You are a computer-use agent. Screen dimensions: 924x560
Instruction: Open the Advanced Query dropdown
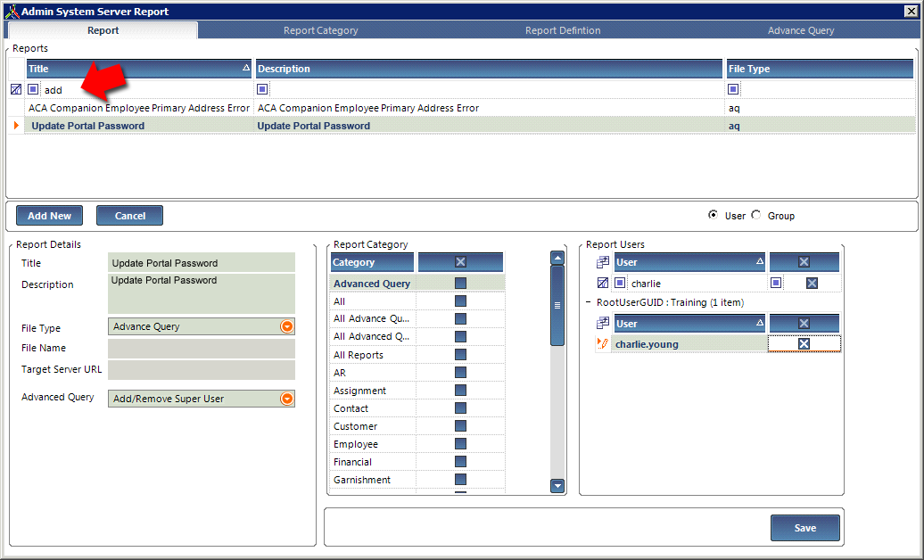[x=287, y=399]
